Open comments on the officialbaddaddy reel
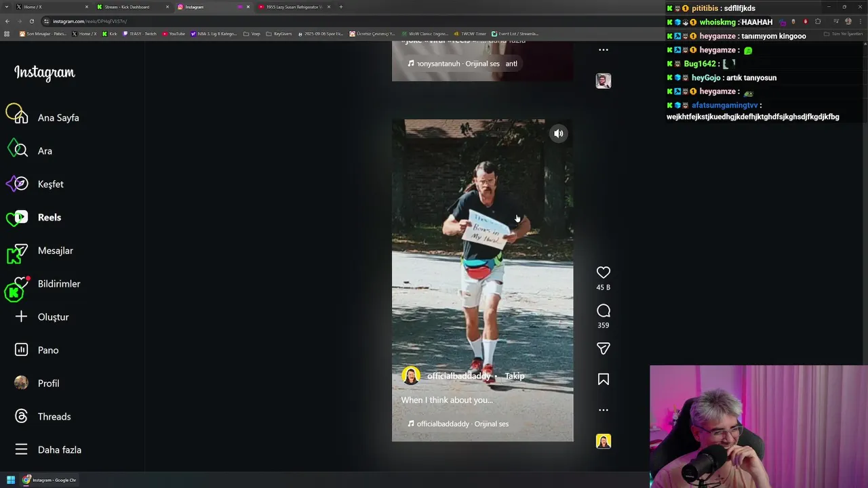 [604, 311]
